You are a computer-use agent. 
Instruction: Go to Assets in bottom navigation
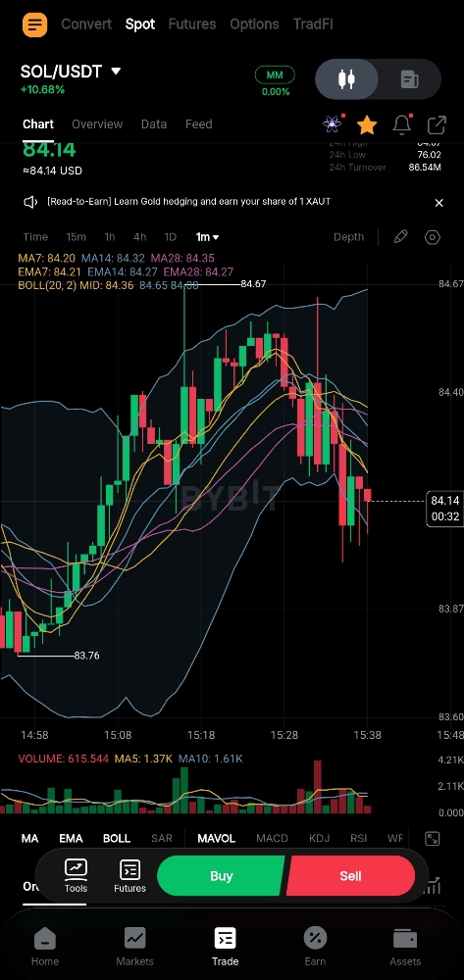(x=405, y=947)
